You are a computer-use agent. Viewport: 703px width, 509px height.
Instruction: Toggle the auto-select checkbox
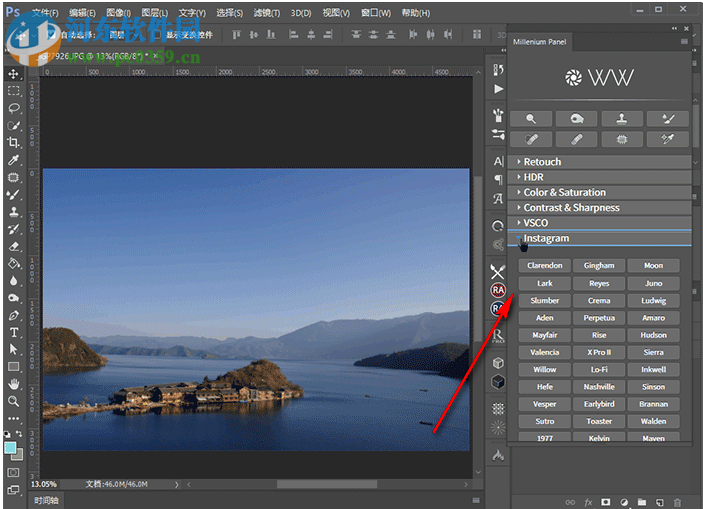[x=51, y=33]
